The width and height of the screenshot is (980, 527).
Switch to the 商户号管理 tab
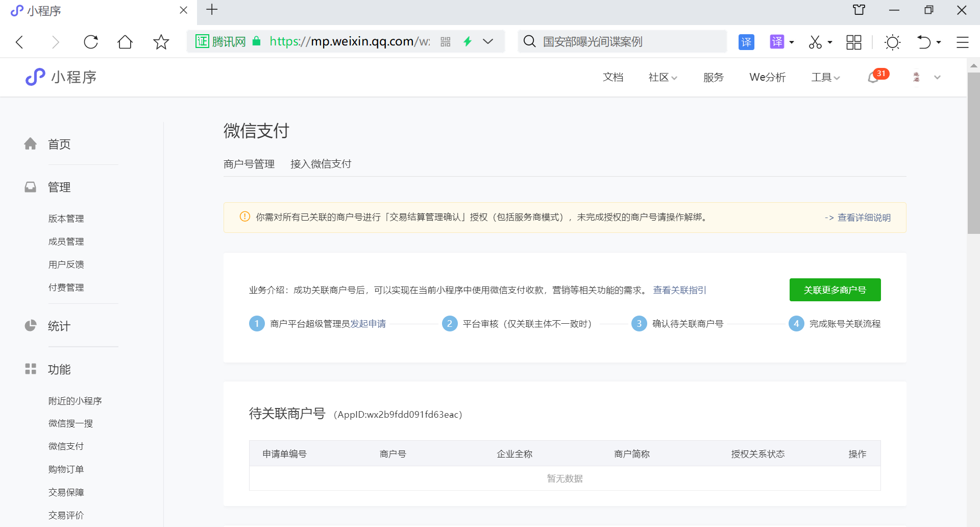249,164
